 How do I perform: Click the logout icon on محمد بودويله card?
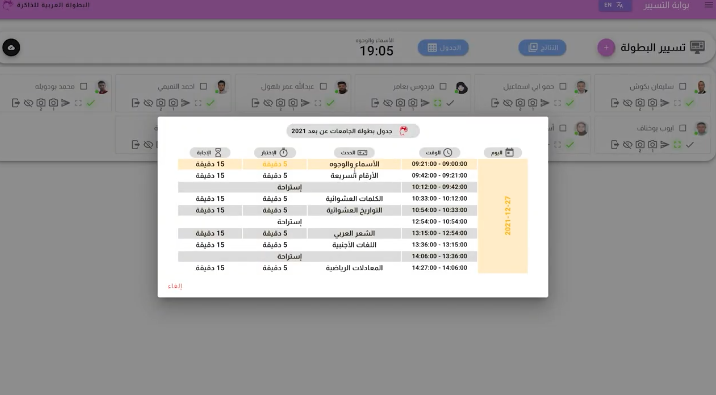16,103
